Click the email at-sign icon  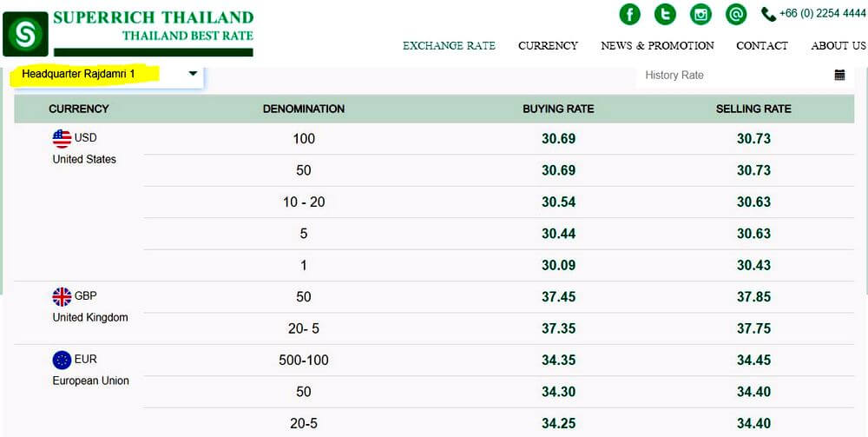tap(735, 15)
